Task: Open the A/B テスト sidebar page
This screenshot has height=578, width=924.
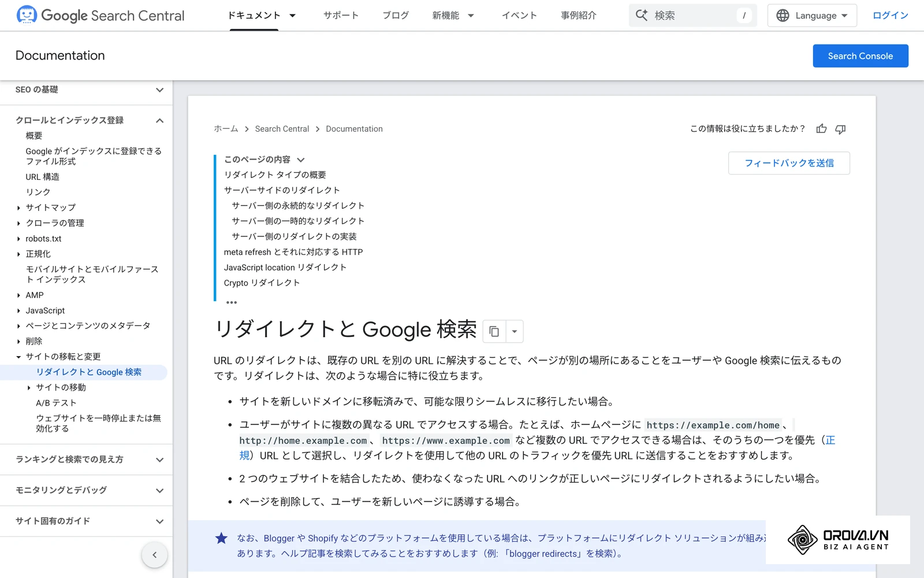Action: tap(56, 403)
